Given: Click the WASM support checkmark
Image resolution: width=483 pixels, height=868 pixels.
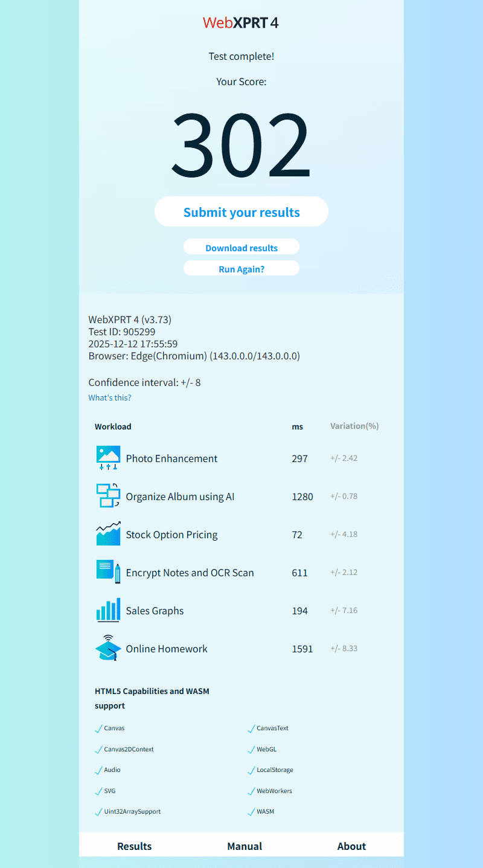Looking at the screenshot, I should (251, 812).
